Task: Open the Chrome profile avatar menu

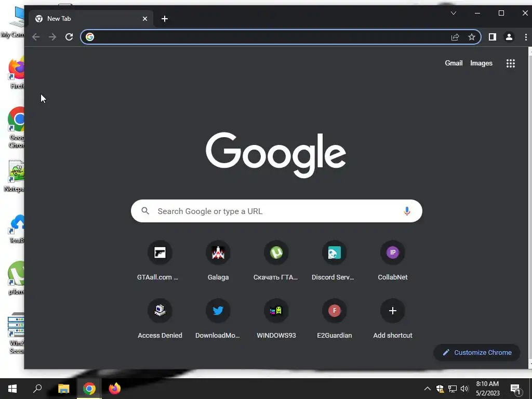Action: pos(509,37)
